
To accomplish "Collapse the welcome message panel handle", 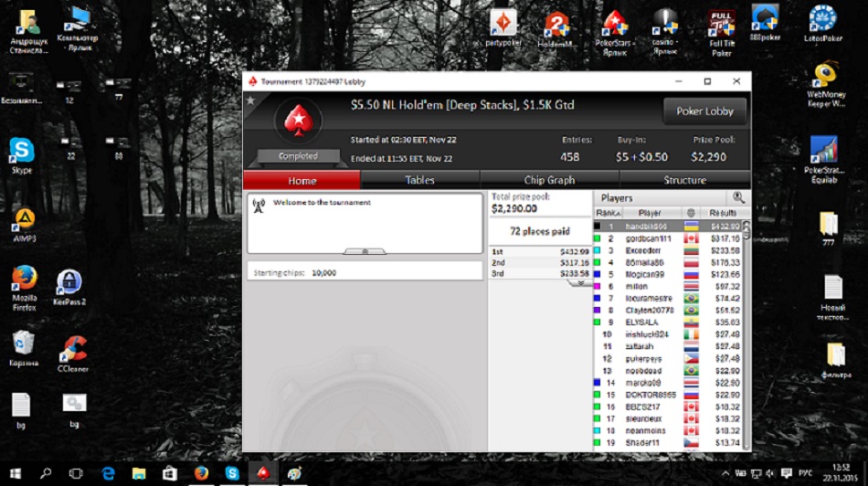I will point(365,251).
